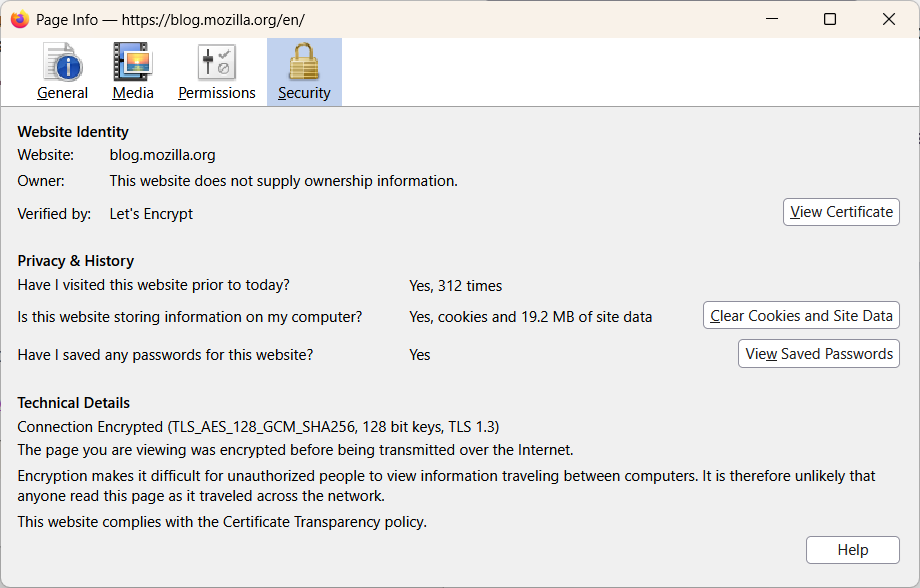This screenshot has width=920, height=588.
Task: Click View Certificate button
Action: pos(841,212)
